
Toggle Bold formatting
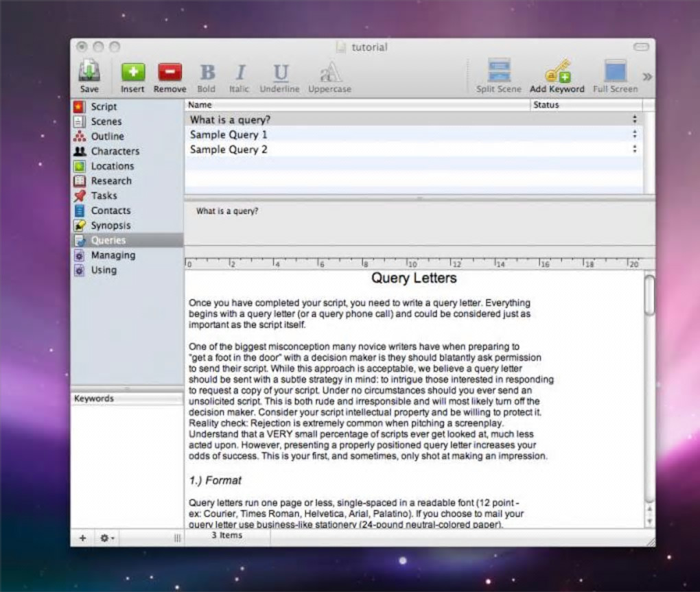[x=207, y=72]
